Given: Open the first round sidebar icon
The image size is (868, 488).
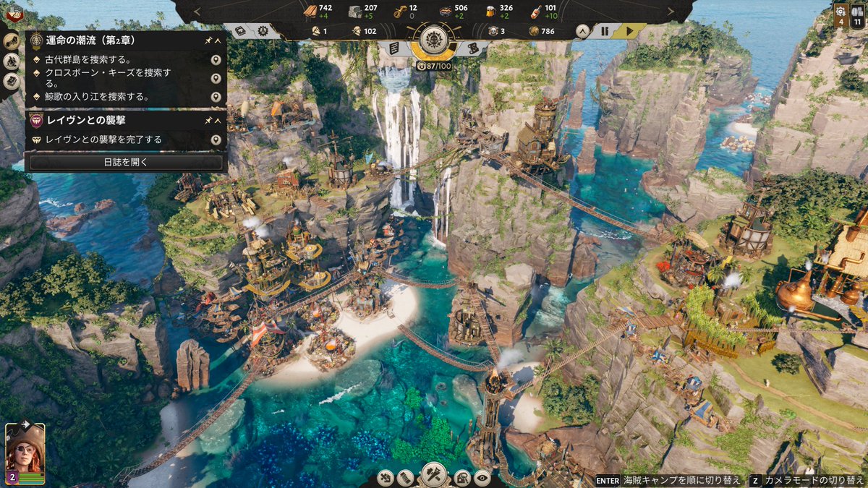Looking at the screenshot, I should pos(11,41).
